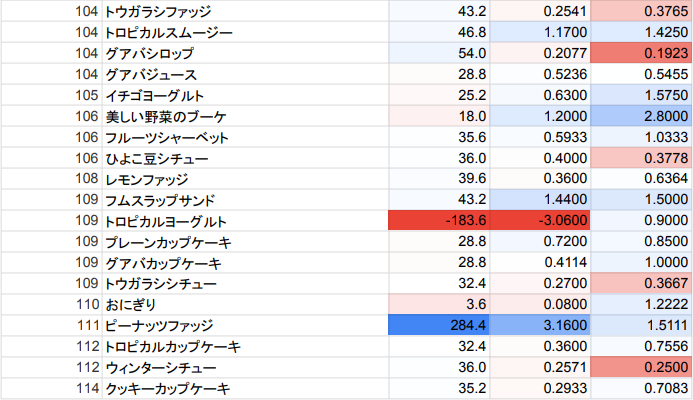Click the cell with value 0.4114

click(540, 263)
